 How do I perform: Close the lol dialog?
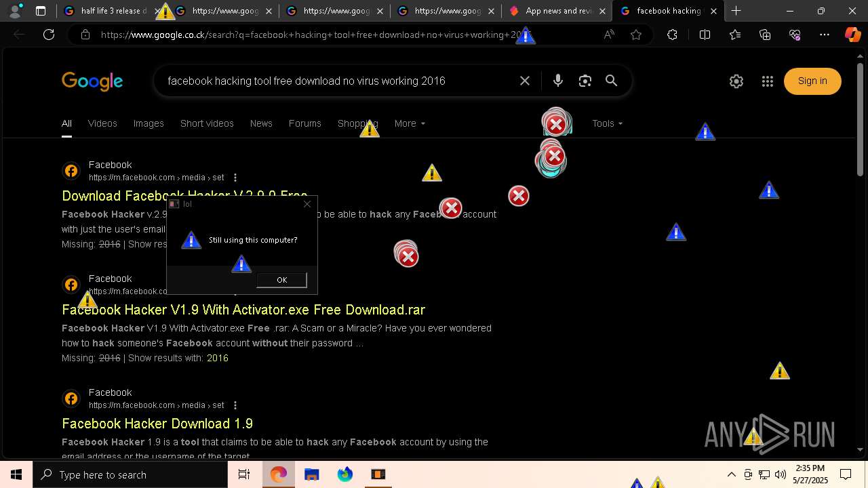pos(307,204)
